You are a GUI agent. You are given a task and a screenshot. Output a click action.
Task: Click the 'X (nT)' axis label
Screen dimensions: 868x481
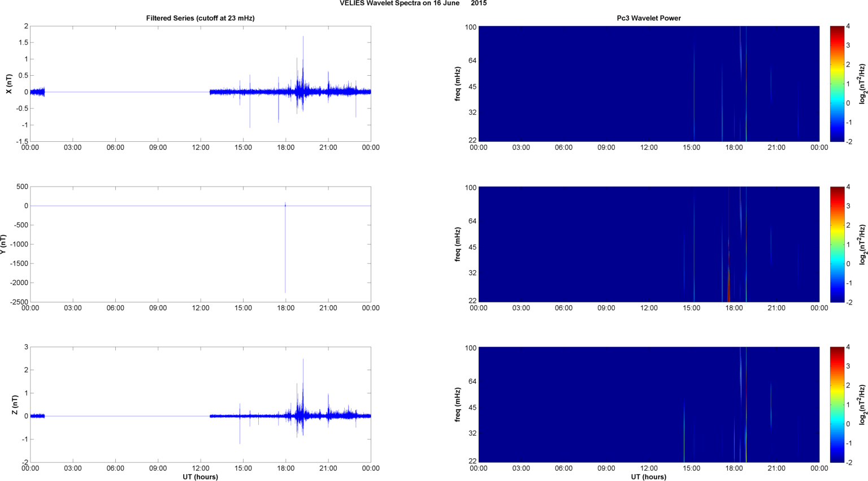[8, 84]
